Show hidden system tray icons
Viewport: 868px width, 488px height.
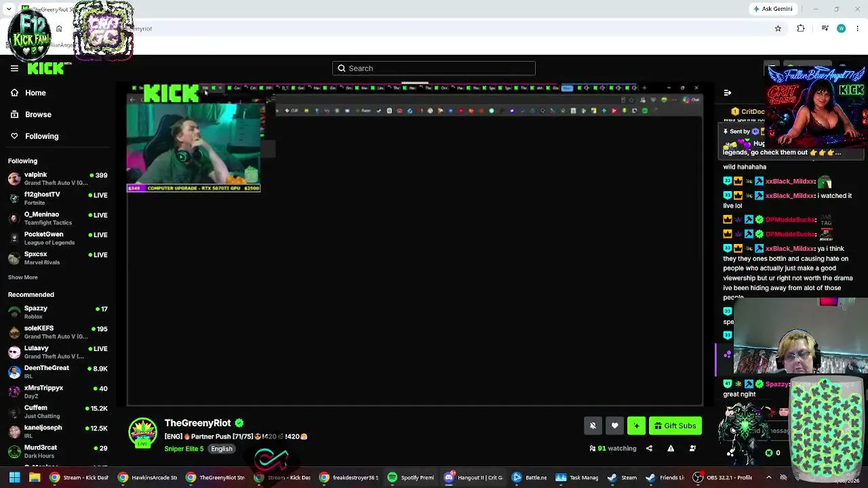pyautogui.click(x=768, y=477)
